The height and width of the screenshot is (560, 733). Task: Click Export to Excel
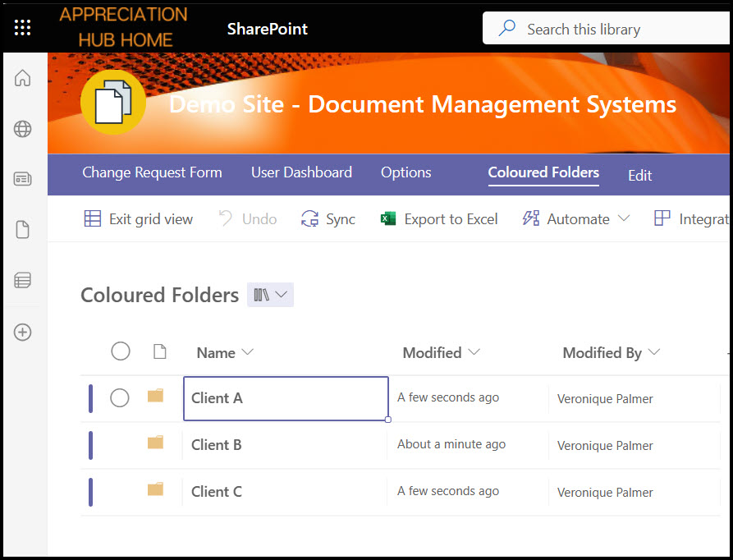tap(439, 219)
